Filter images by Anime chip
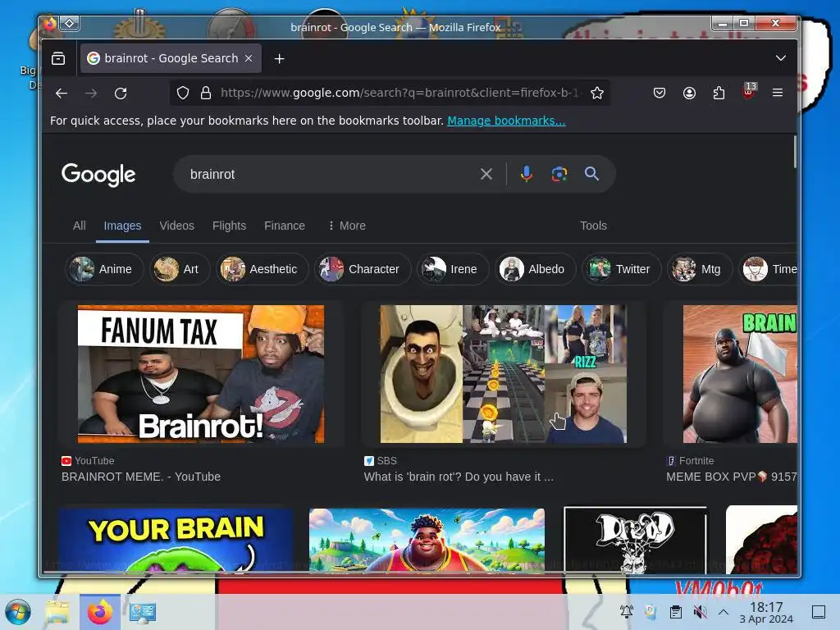Image resolution: width=840 pixels, height=630 pixels. [104, 269]
